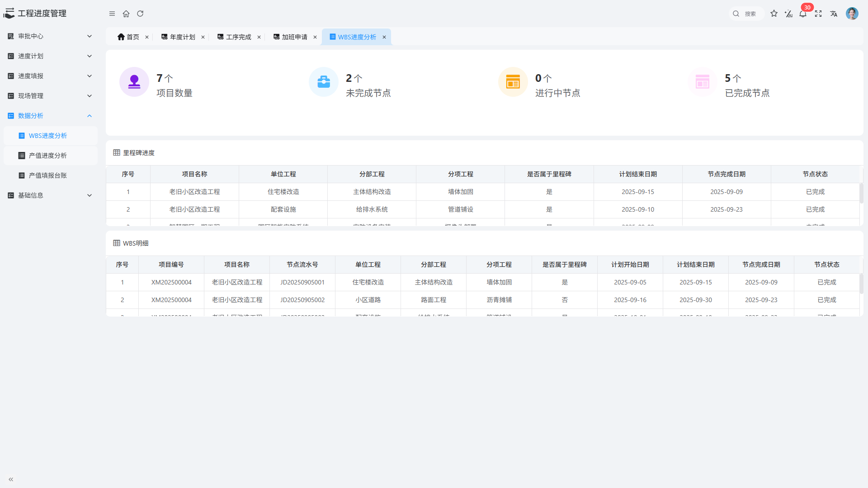The height and width of the screenshot is (488, 868).
Task: Click the favorites star icon
Action: click(774, 14)
